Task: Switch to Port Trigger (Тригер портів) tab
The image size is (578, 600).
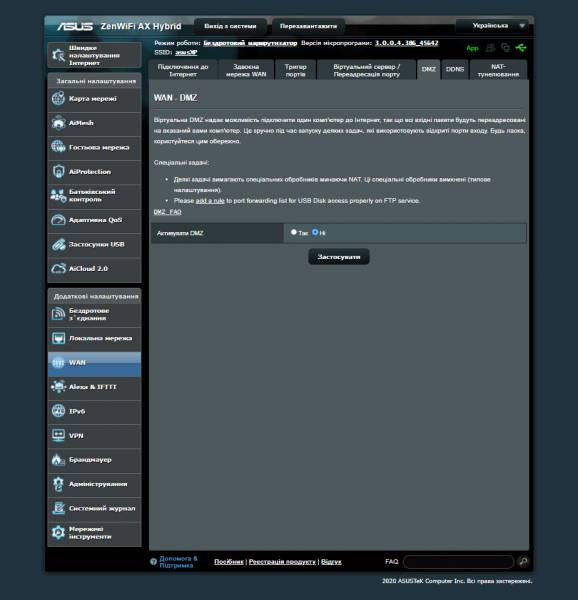Action: tap(295, 70)
